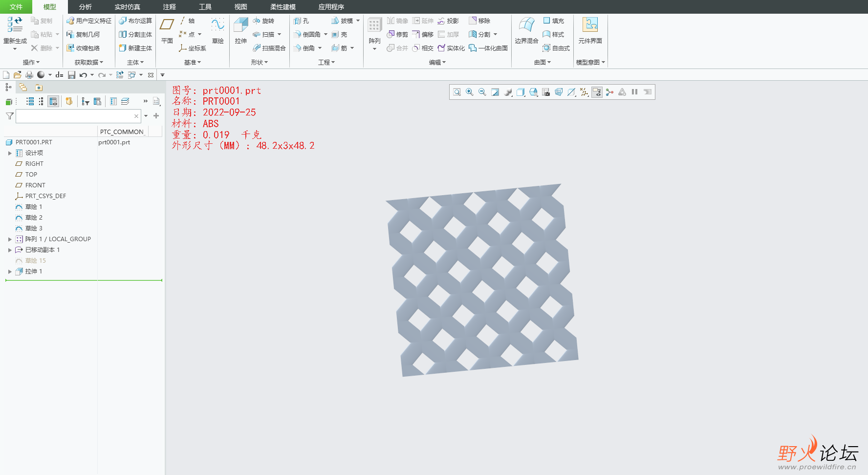Expand the 拉伸 1 feature node
The width and height of the screenshot is (868, 475).
(x=10, y=271)
